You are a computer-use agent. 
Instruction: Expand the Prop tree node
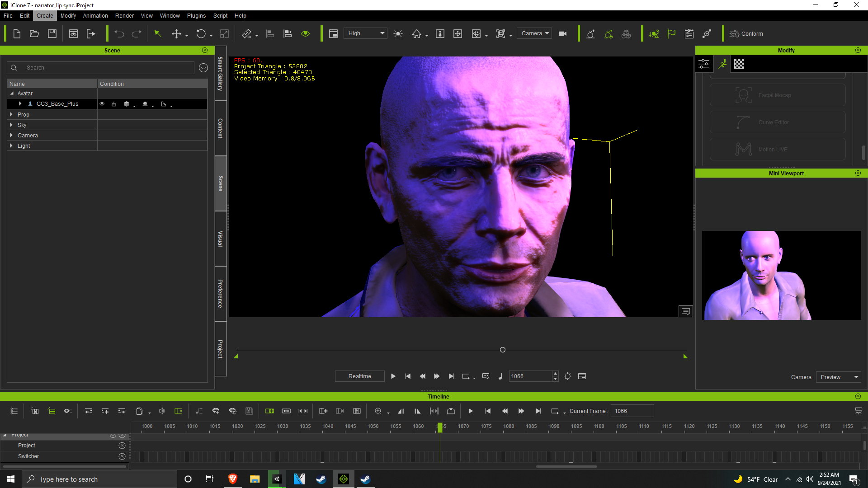[11, 115]
